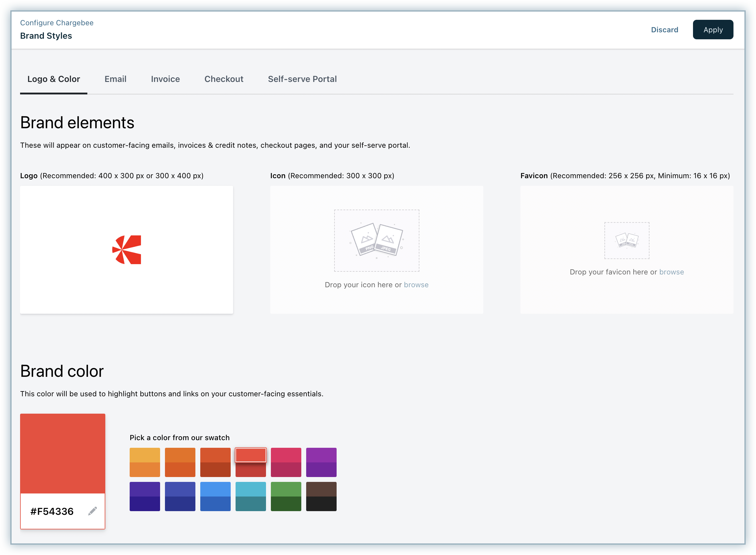Viewport: 756px width, 555px height.
Task: Choose the brown and black swatch
Action: click(x=321, y=496)
